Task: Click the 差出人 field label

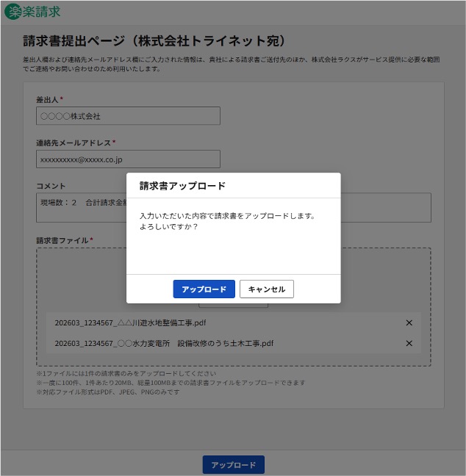Action: point(47,99)
